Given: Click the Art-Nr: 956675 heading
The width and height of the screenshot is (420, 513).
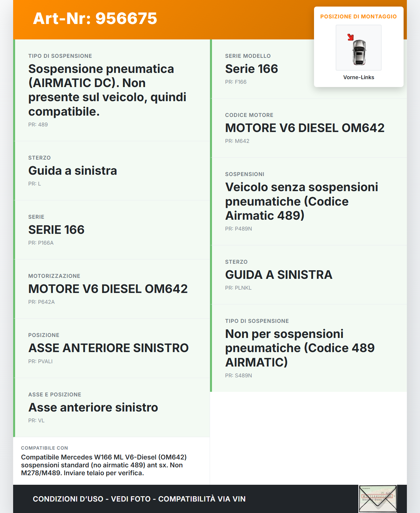Looking at the screenshot, I should point(95,18).
